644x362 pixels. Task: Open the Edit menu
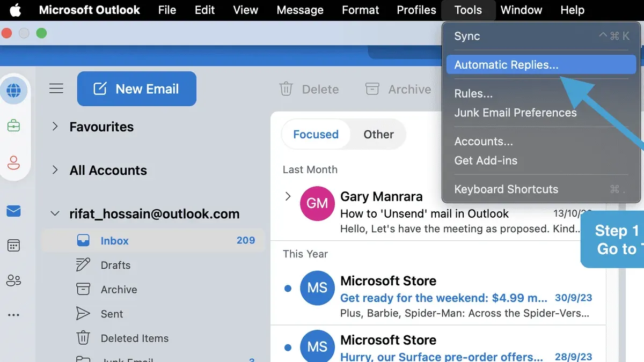pyautogui.click(x=205, y=10)
